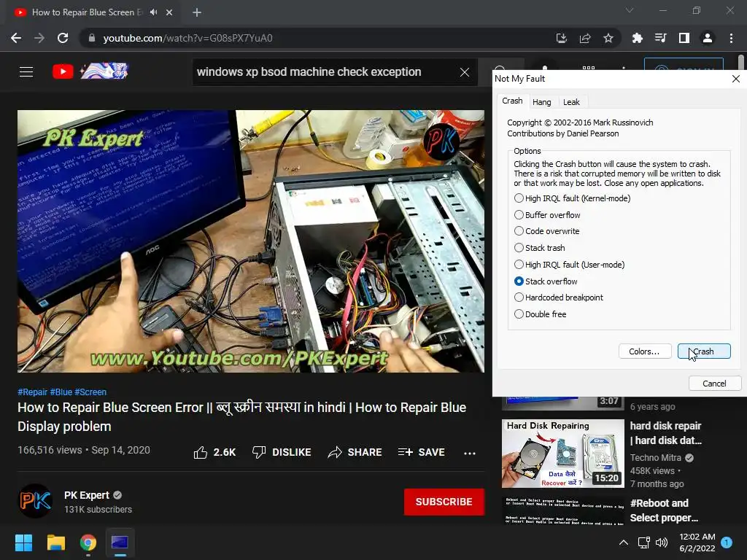Click Cancel in Not My Fault
Screen dimensions: 747x560
[x=714, y=384]
